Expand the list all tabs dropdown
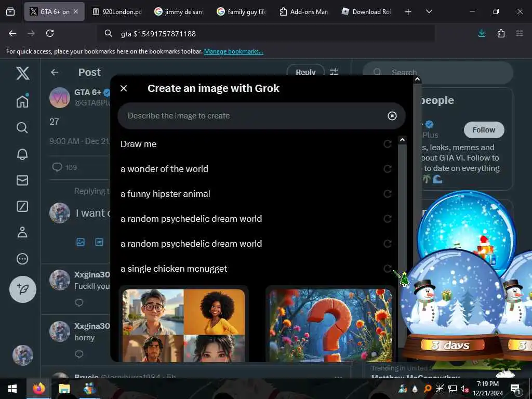 coord(429,12)
